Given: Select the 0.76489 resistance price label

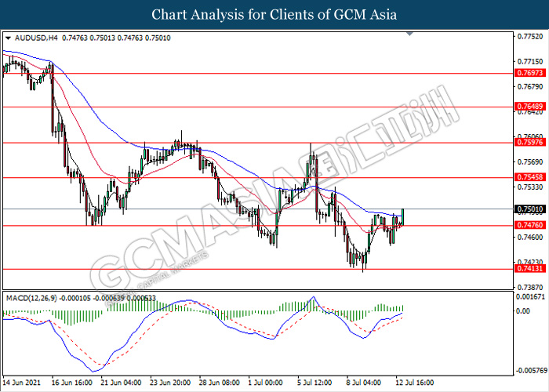Looking at the screenshot, I should [529, 106].
